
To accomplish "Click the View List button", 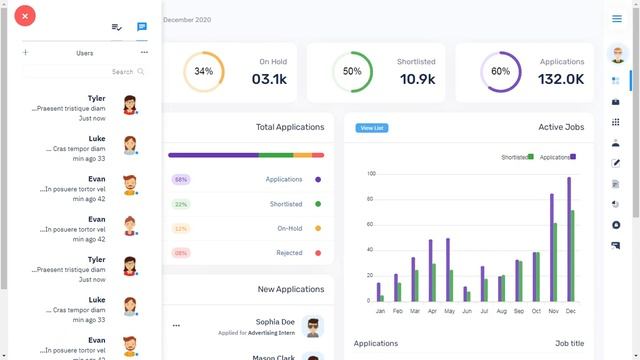I will tap(372, 128).
